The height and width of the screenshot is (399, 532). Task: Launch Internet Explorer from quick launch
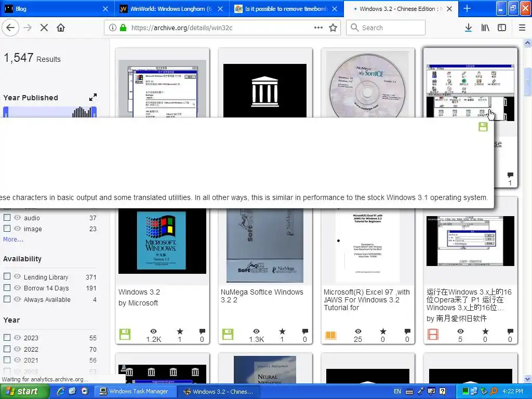[61, 391]
